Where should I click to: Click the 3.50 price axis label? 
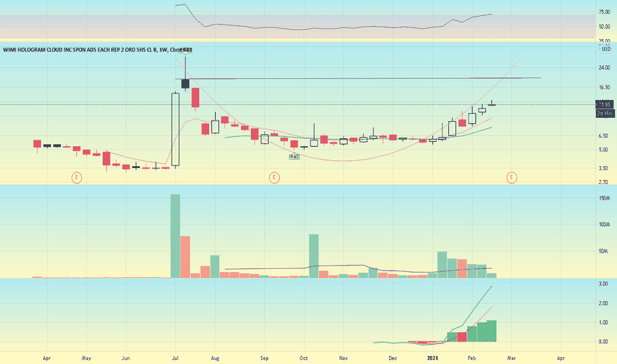604,168
